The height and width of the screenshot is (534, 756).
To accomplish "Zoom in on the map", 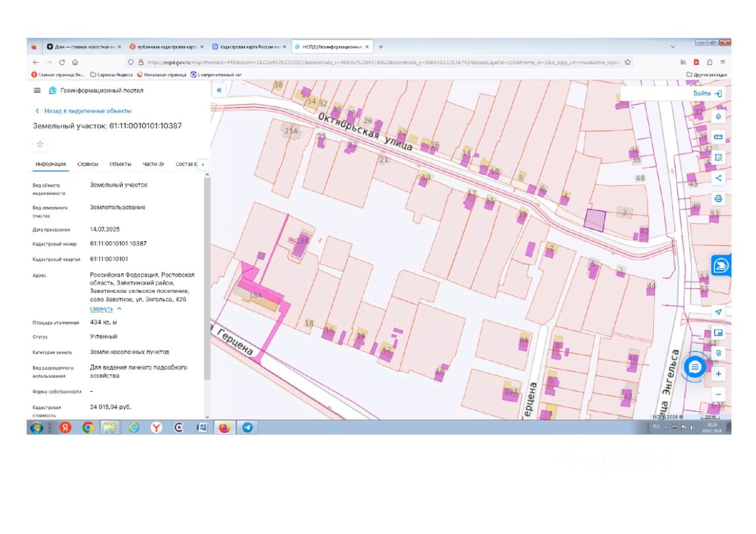I will coord(718,374).
